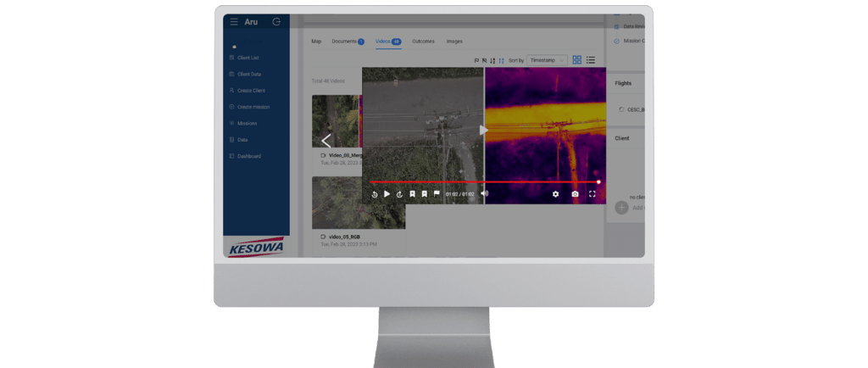
Task: Enter fullscreen mode in the player
Action: click(593, 194)
